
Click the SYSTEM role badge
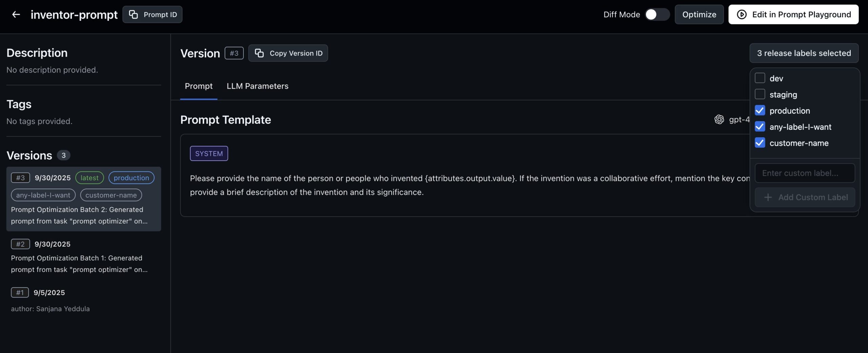pos(209,153)
